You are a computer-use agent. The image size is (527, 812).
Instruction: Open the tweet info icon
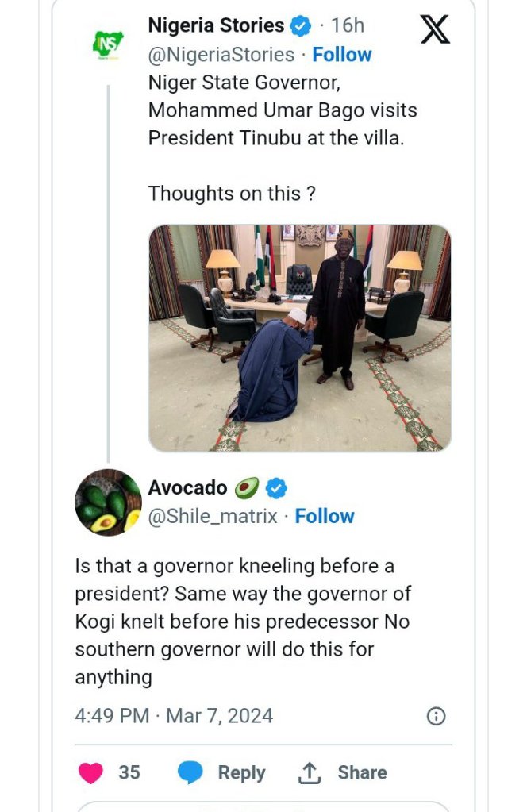[436, 716]
